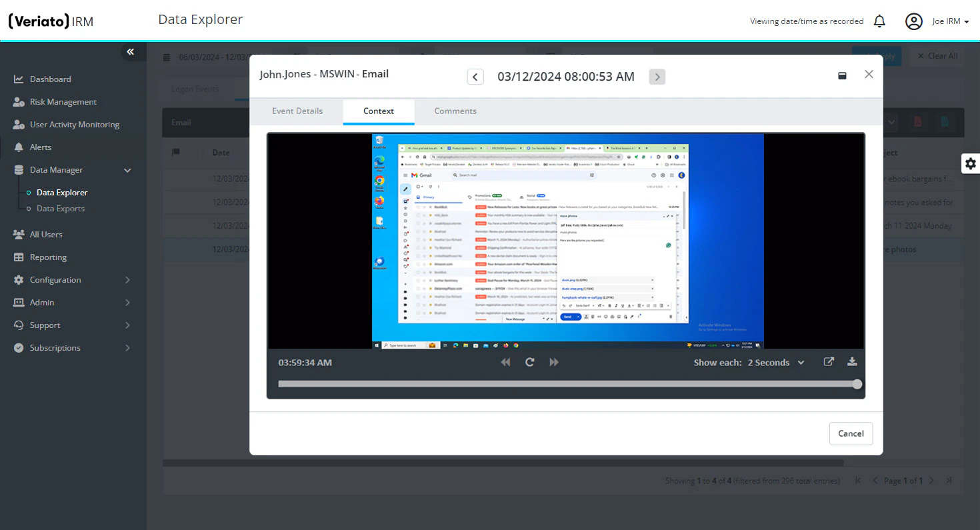Screen dimensions: 980x530
Task: Click the settings gear on the right edge
Action: [971, 163]
